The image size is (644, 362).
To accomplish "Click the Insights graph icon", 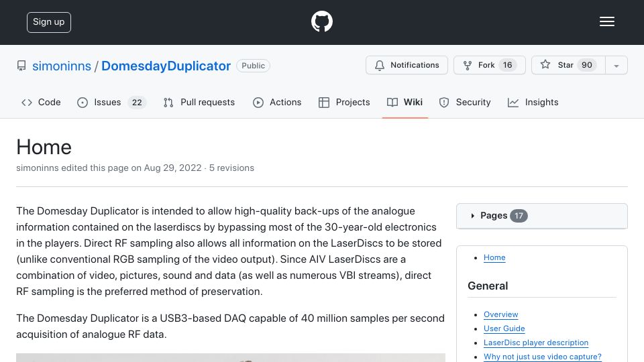I will [513, 102].
